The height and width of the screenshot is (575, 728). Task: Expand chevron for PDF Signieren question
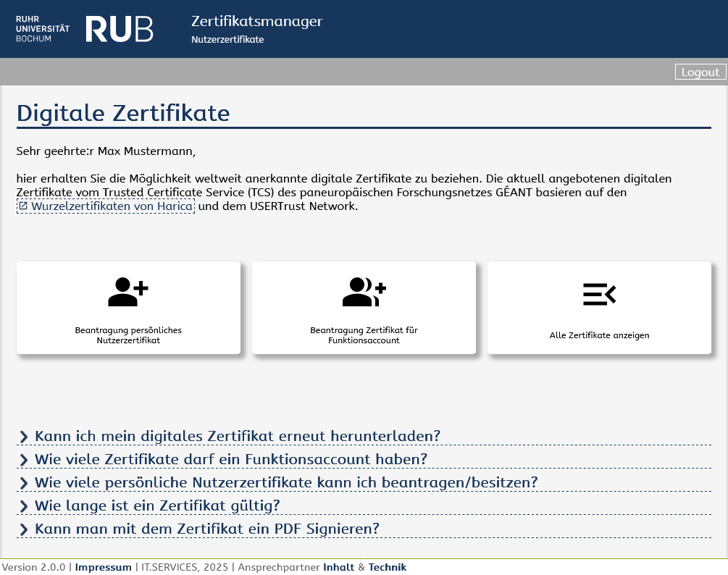tap(24, 529)
